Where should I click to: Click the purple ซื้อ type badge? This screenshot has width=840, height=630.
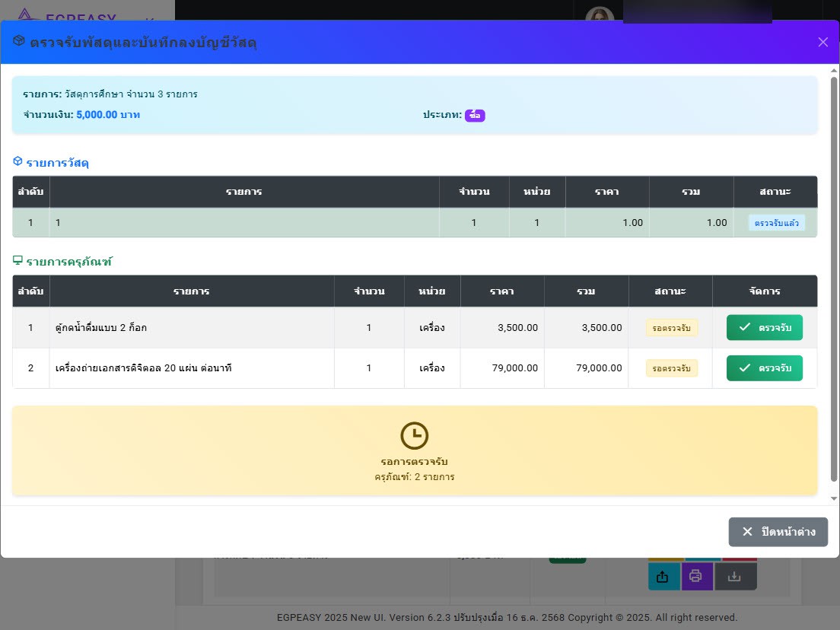(x=475, y=116)
